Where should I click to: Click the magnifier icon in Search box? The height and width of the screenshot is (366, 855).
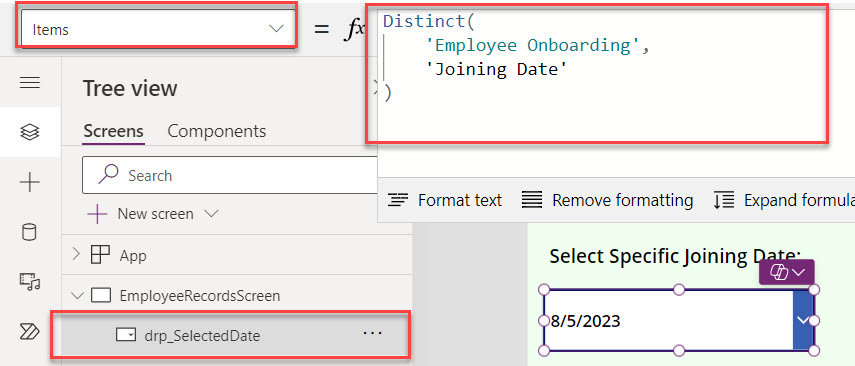coord(108,175)
